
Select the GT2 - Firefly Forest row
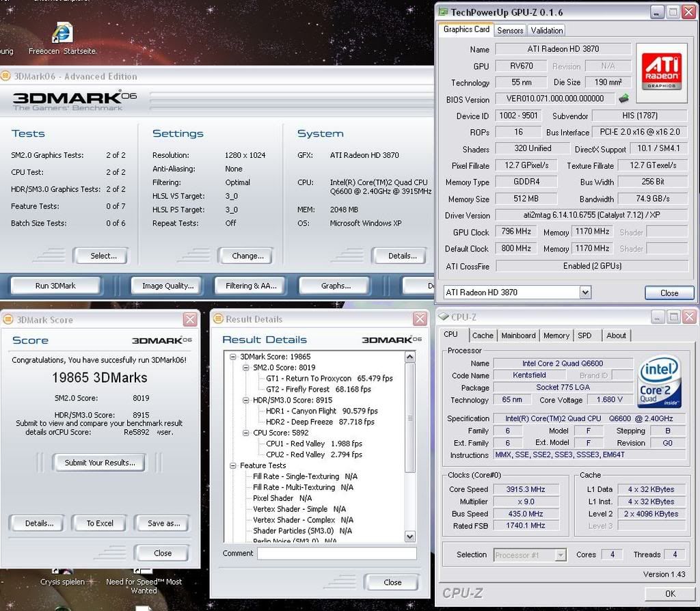[319, 389]
